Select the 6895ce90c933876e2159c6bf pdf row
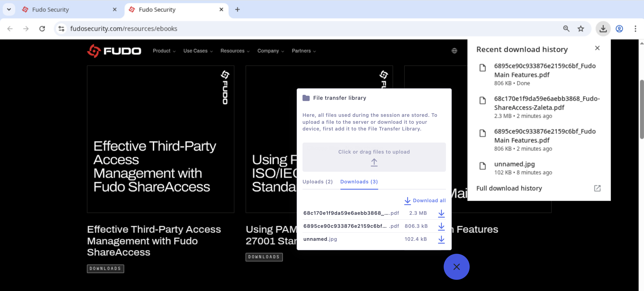The image size is (644, 291). [374, 226]
